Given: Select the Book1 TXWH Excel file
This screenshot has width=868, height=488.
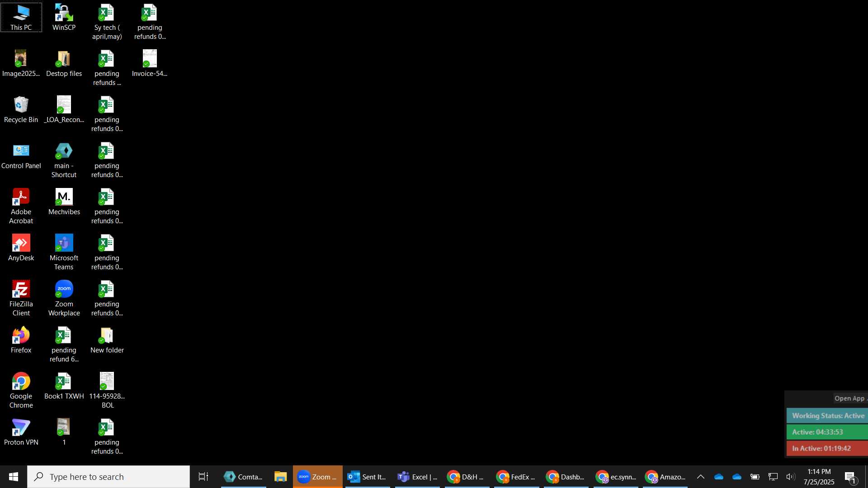Looking at the screenshot, I should pos(64,386).
